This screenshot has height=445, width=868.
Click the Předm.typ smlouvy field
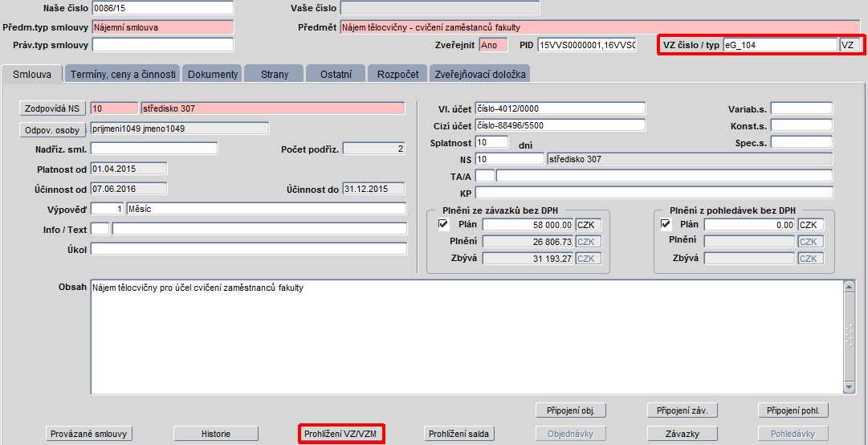click(163, 27)
